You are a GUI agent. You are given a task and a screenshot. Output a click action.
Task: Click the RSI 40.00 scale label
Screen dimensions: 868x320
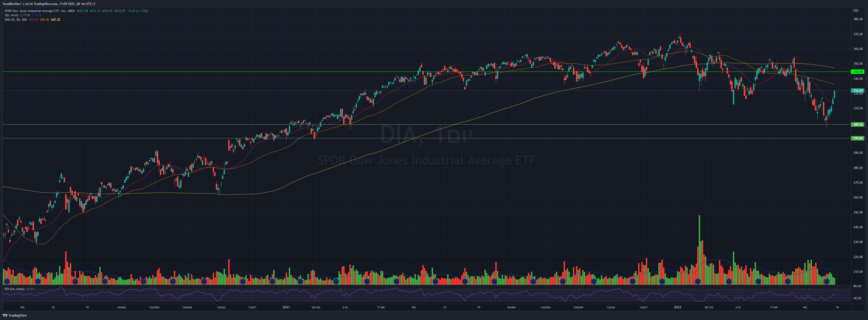tap(857, 298)
